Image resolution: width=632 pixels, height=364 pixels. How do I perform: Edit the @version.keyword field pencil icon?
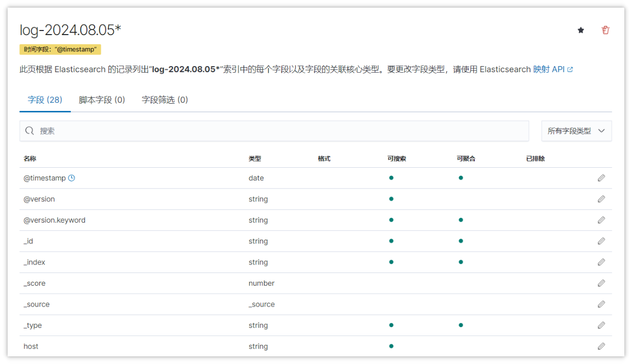pyautogui.click(x=601, y=220)
